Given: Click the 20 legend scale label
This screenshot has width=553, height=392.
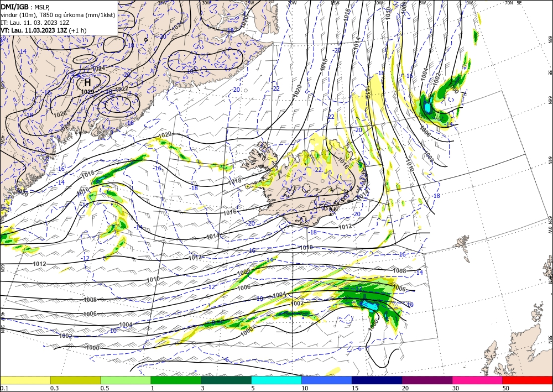Looking at the screenshot, I should pyautogui.click(x=405, y=388).
